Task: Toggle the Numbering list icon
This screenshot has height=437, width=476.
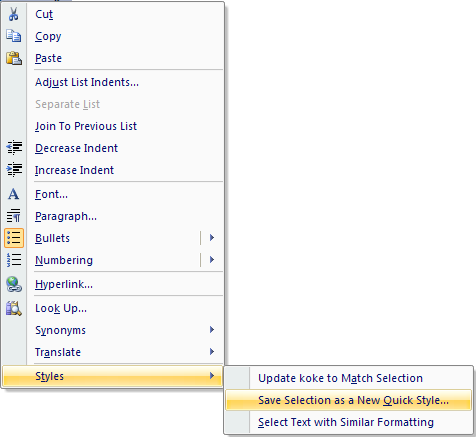Action: [x=14, y=260]
